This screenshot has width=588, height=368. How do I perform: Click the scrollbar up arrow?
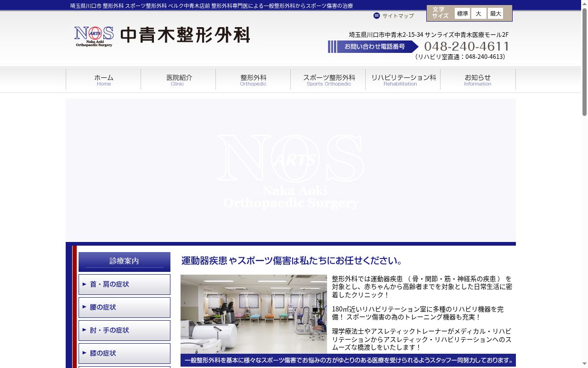(x=584, y=4)
